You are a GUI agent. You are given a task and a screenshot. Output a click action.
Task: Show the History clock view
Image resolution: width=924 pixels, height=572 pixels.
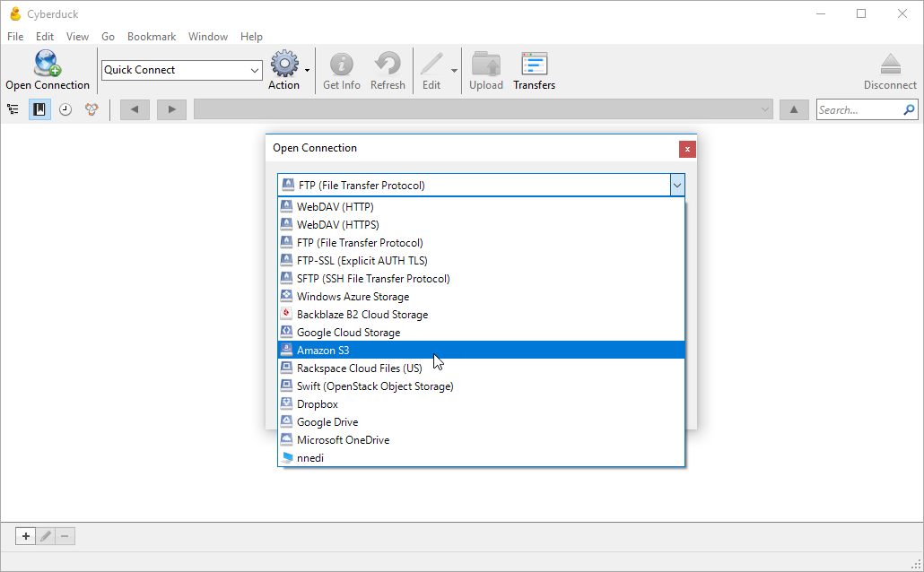pos(65,109)
